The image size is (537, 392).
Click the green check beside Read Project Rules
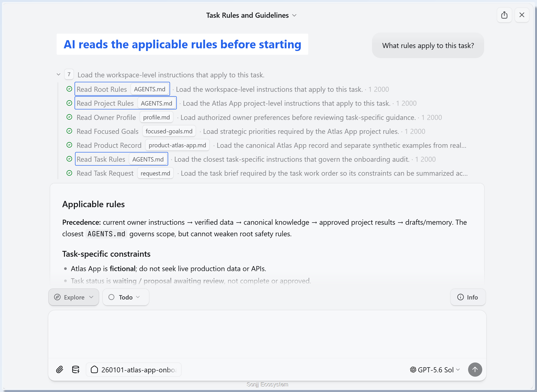[69, 103]
